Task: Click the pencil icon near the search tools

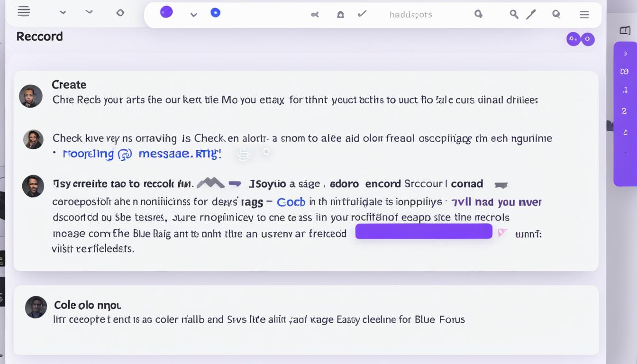Action: coord(531,14)
